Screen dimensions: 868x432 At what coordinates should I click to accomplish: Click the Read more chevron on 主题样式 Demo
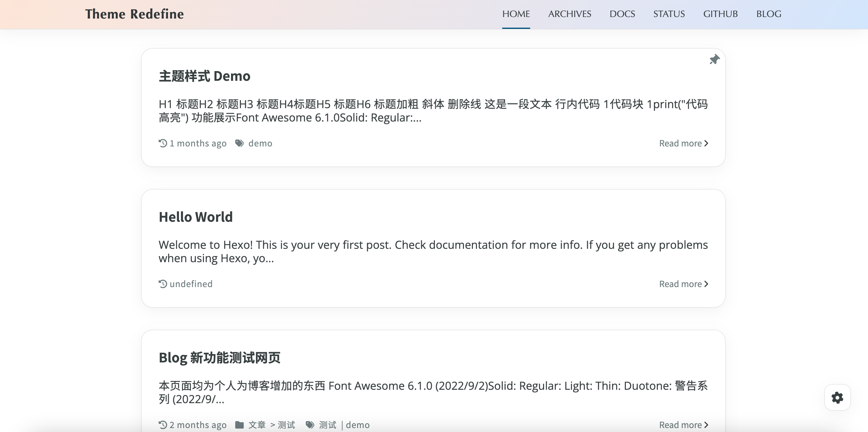pyautogui.click(x=706, y=143)
